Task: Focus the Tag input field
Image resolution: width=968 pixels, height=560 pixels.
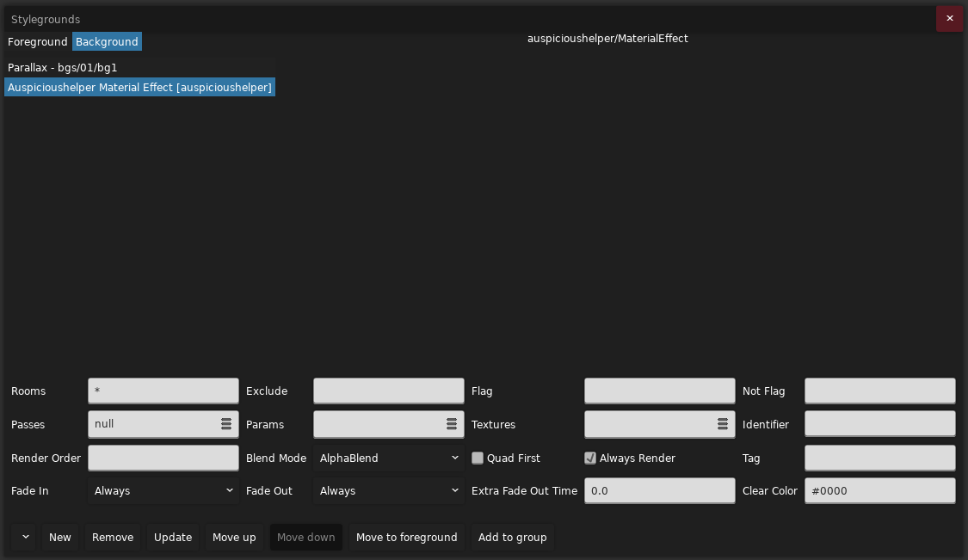Action: 879,458
